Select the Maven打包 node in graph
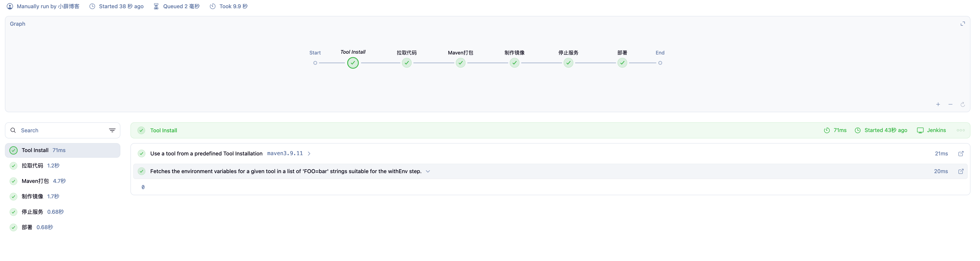Image resolution: width=980 pixels, height=261 pixels. pyautogui.click(x=461, y=63)
